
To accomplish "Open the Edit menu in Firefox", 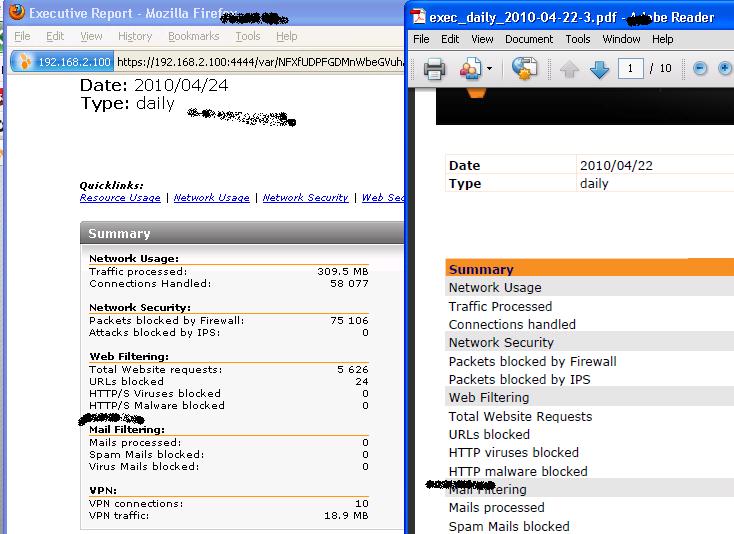I will coord(55,36).
